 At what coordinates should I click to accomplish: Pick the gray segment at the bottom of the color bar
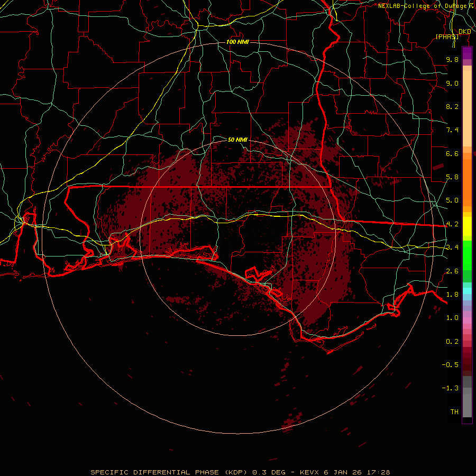click(467, 405)
